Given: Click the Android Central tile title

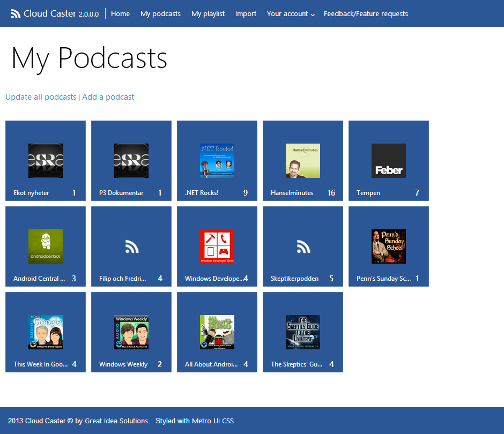Looking at the screenshot, I should [39, 279].
